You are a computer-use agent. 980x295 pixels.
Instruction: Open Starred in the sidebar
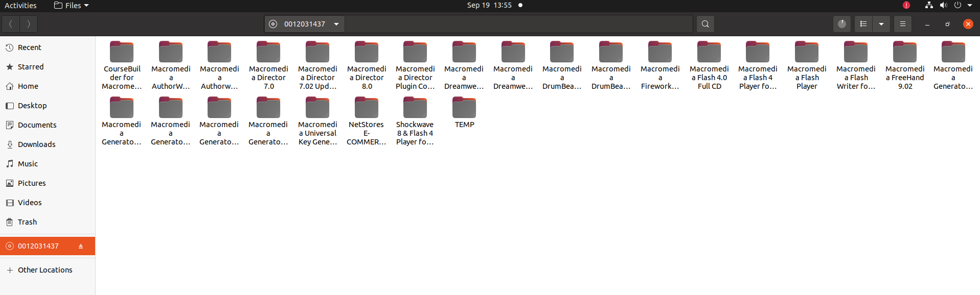tap(48, 67)
